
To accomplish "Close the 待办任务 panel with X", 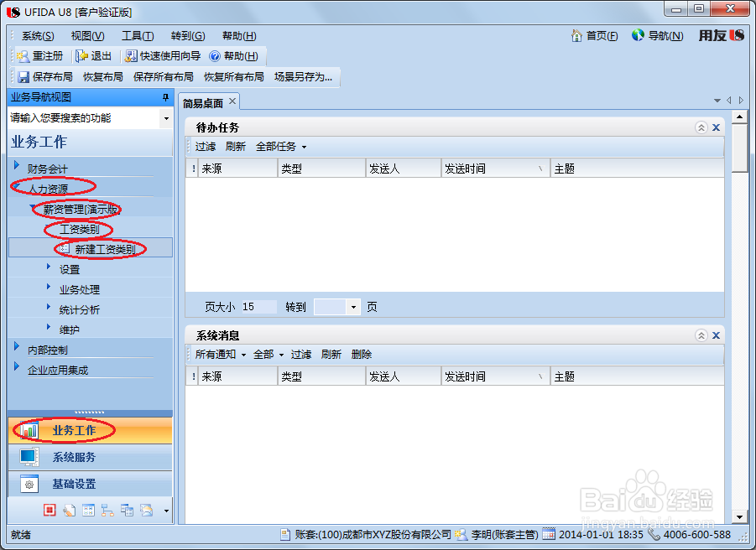I will (x=716, y=127).
